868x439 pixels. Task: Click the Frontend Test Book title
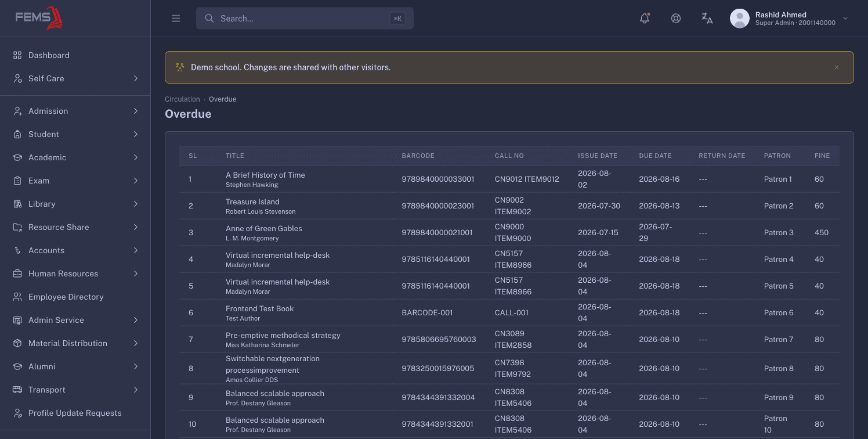[260, 308]
